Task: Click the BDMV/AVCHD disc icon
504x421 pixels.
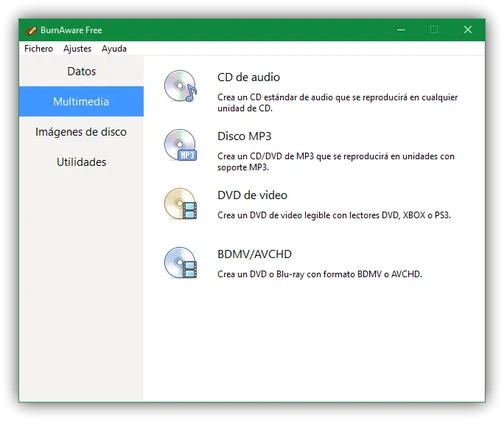Action: pos(181,263)
